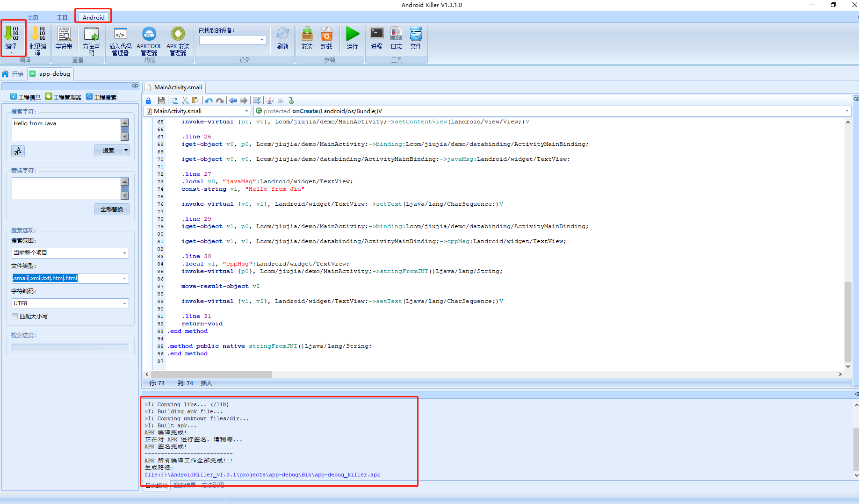This screenshot has height=504, width=859.
Task: Open the 方法声明 method declaration tool
Action: pyautogui.click(x=91, y=40)
